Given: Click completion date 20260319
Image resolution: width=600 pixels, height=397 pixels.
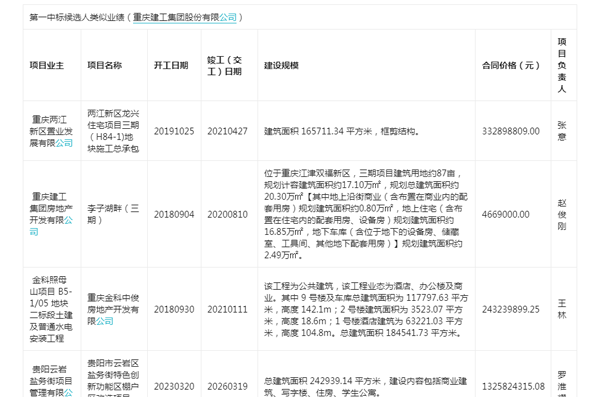Looking at the screenshot, I should (227, 387).
